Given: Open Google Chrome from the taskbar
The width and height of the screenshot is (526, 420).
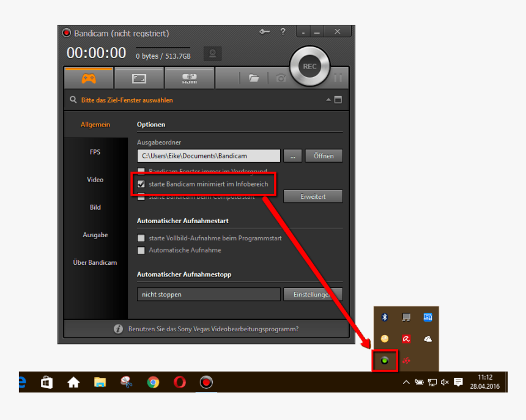Looking at the screenshot, I should pos(153,382).
